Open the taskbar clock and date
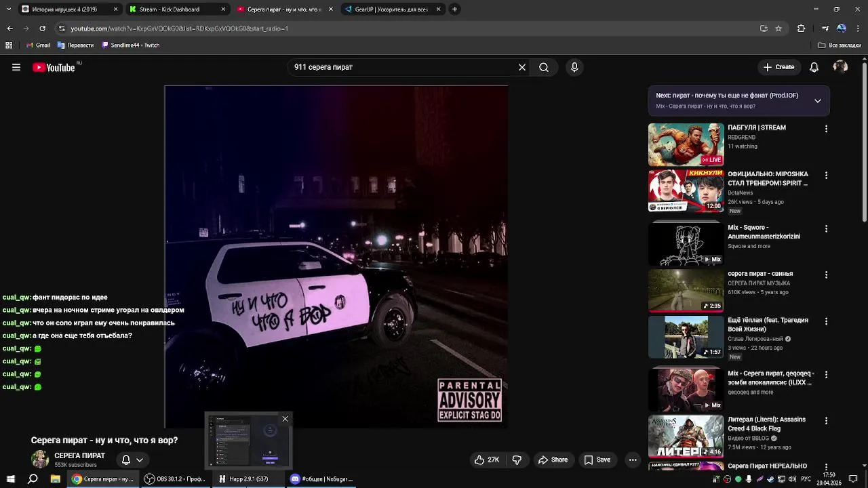This screenshot has width=868, height=488. click(x=829, y=479)
